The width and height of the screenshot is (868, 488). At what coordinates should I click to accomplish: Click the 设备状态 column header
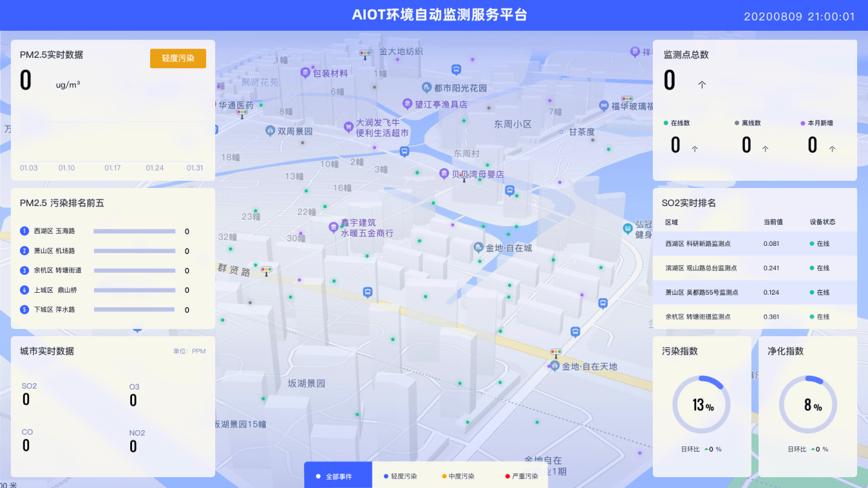[823, 222]
